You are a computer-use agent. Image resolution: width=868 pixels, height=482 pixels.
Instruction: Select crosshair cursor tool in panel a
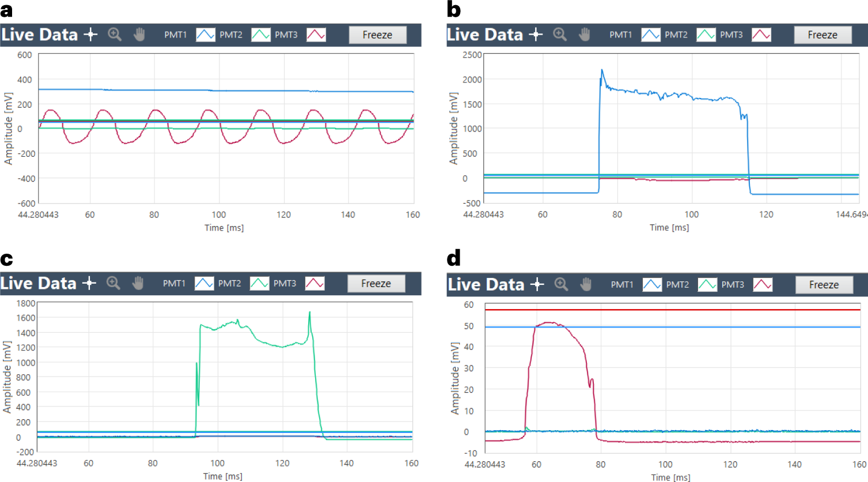tap(90, 35)
